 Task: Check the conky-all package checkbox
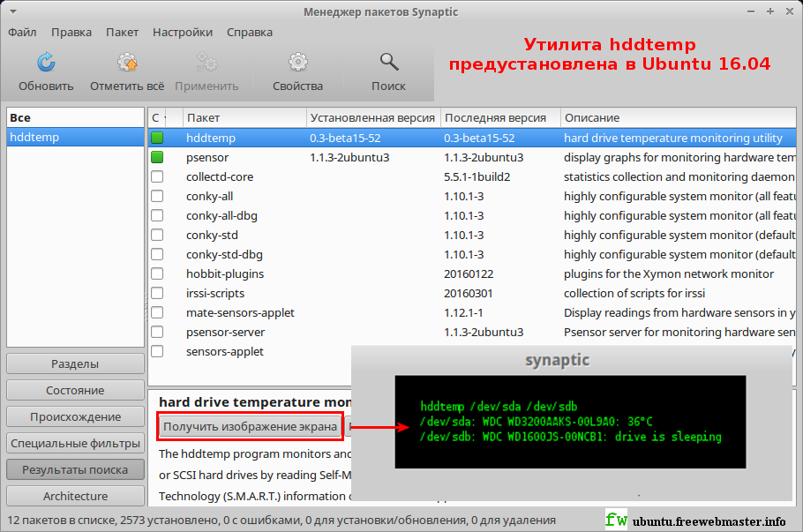pyautogui.click(x=157, y=196)
